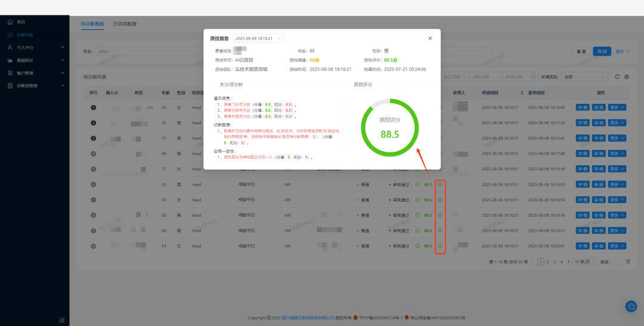
Task: Select 诊断列表 in the sidebar
Action: [25, 35]
